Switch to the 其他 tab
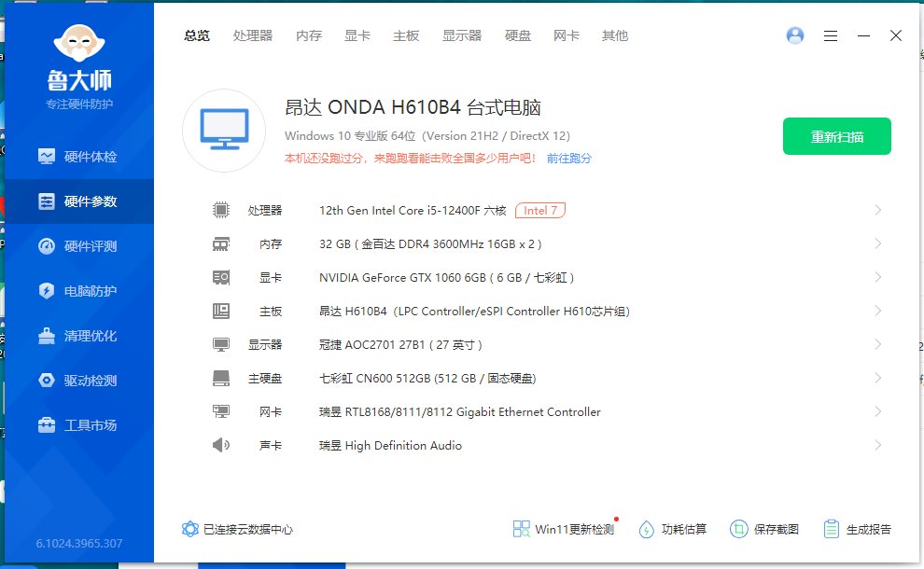 click(x=615, y=36)
